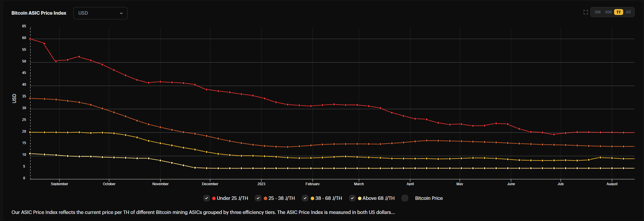The width and height of the screenshot is (644, 221).
Task: Select the 6M time range
Action: [608, 12]
